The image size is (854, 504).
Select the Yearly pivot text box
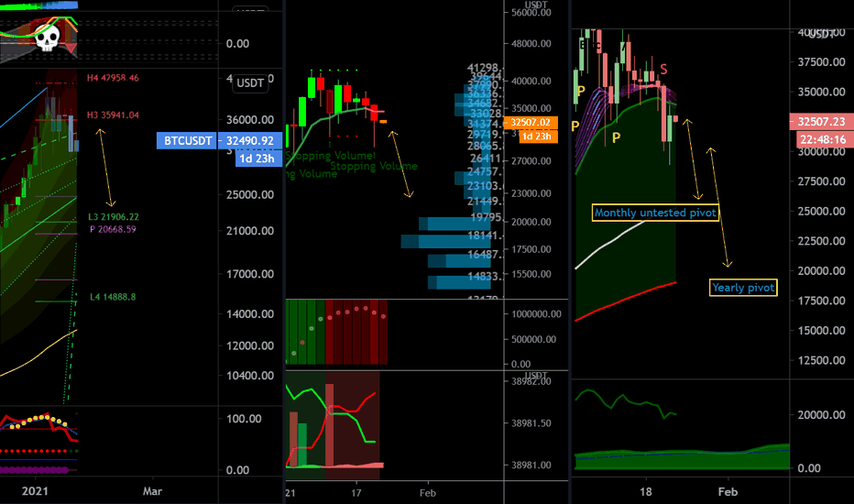tap(743, 288)
